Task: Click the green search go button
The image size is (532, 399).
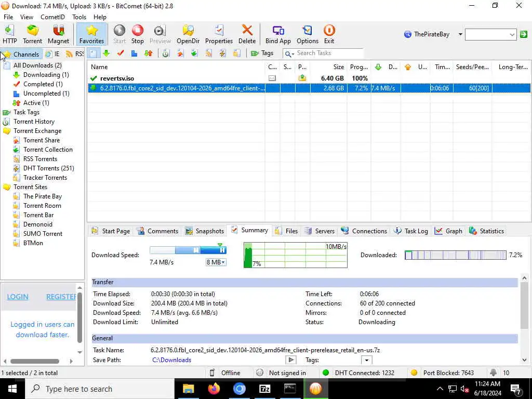Action: pos(524,34)
